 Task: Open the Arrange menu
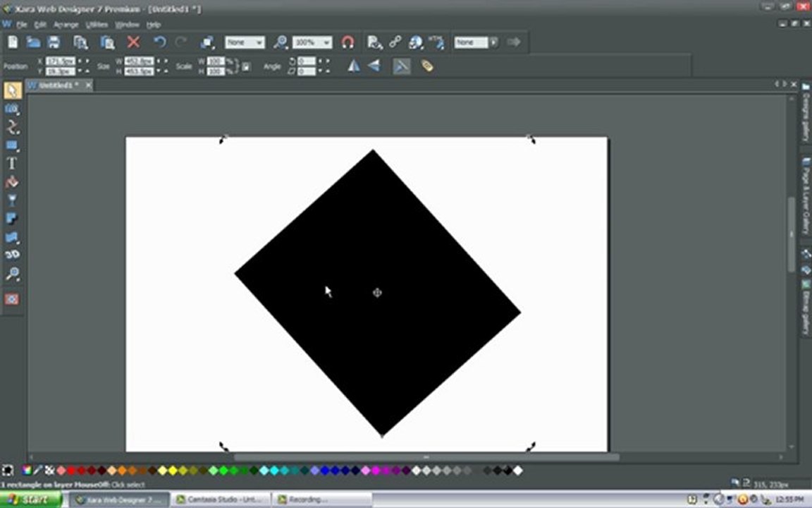click(66, 25)
